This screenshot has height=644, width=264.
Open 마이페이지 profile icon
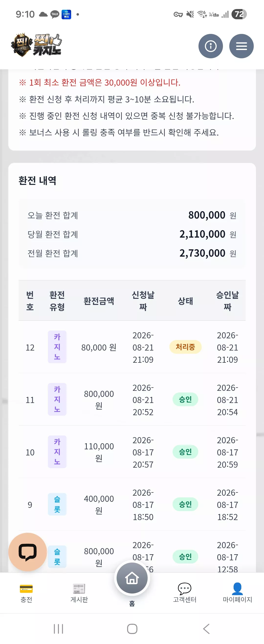tap(237, 588)
